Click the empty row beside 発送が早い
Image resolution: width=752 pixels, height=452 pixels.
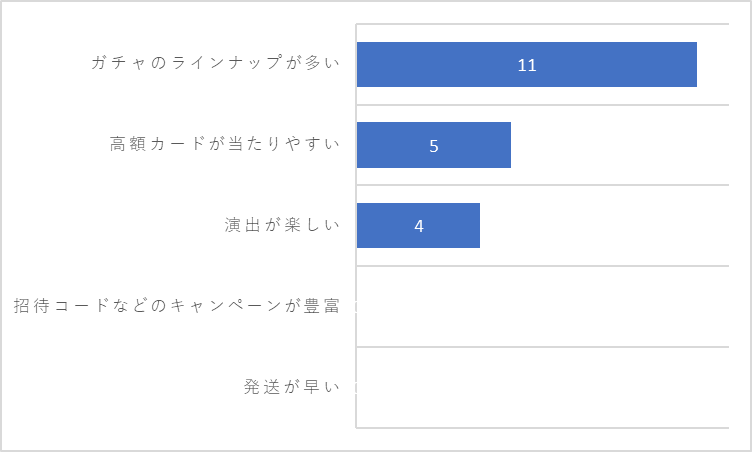542,387
